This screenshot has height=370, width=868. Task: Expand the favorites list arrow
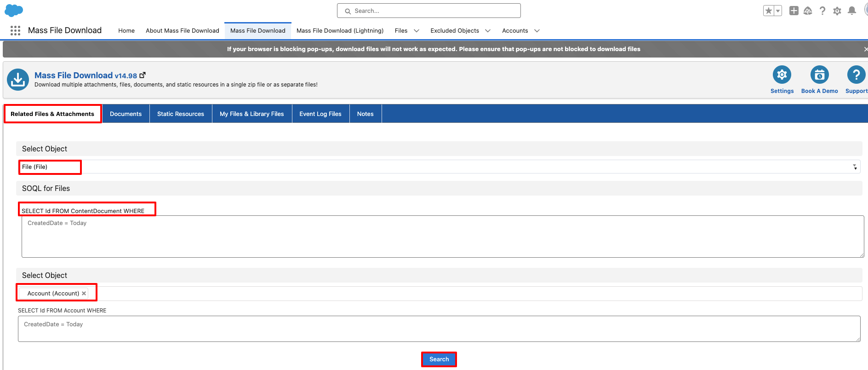tap(778, 11)
